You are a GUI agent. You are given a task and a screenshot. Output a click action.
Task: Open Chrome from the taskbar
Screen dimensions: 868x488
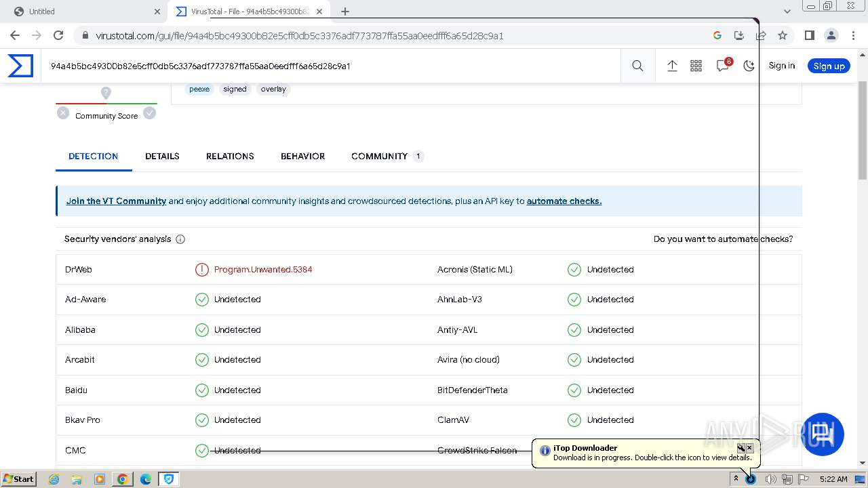coord(122,479)
